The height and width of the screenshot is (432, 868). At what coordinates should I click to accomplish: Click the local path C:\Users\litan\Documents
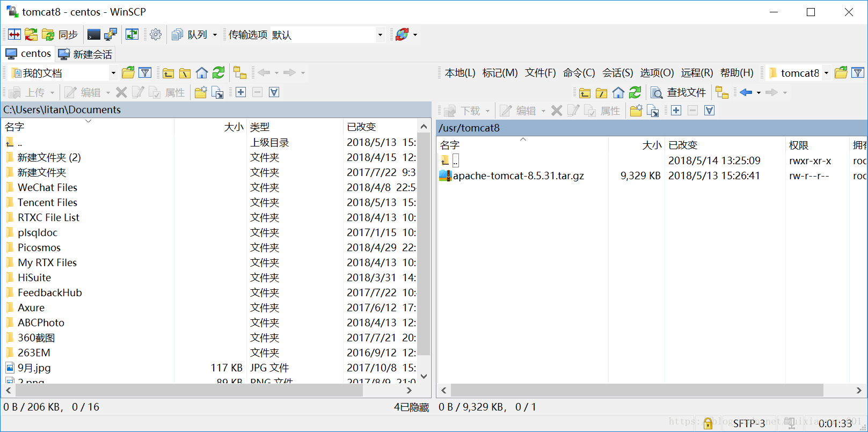click(62, 109)
